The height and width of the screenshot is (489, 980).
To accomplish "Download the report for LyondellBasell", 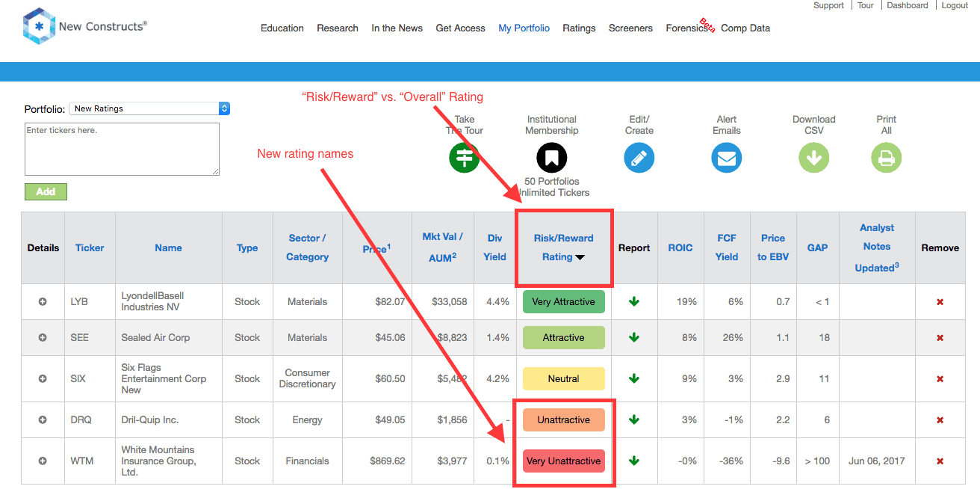I will point(634,301).
